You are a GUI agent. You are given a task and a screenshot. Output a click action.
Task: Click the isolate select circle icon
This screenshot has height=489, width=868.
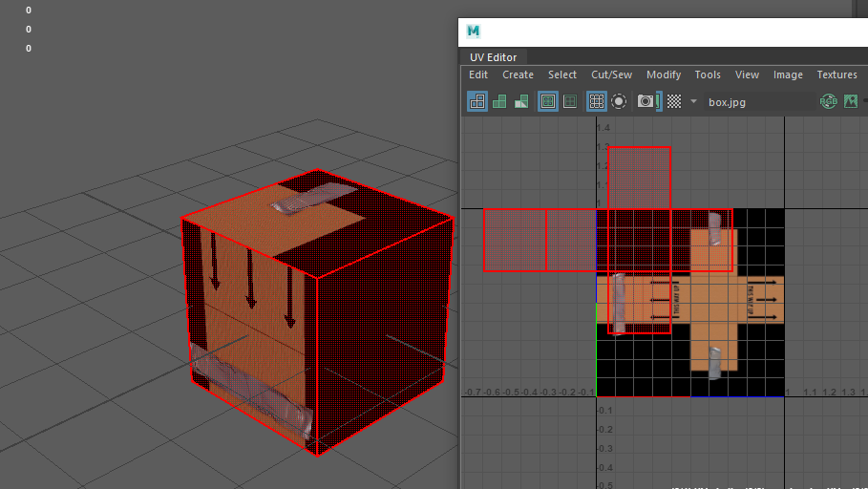coord(619,101)
